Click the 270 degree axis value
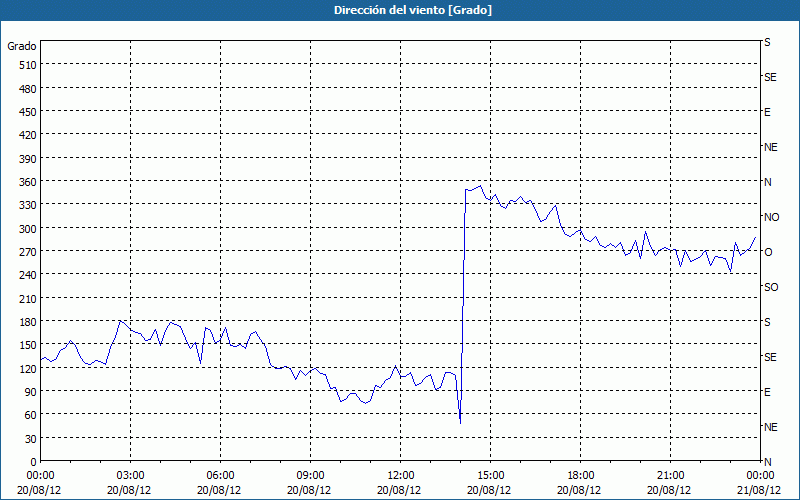Image resolution: width=800 pixels, height=500 pixels. [x=28, y=252]
